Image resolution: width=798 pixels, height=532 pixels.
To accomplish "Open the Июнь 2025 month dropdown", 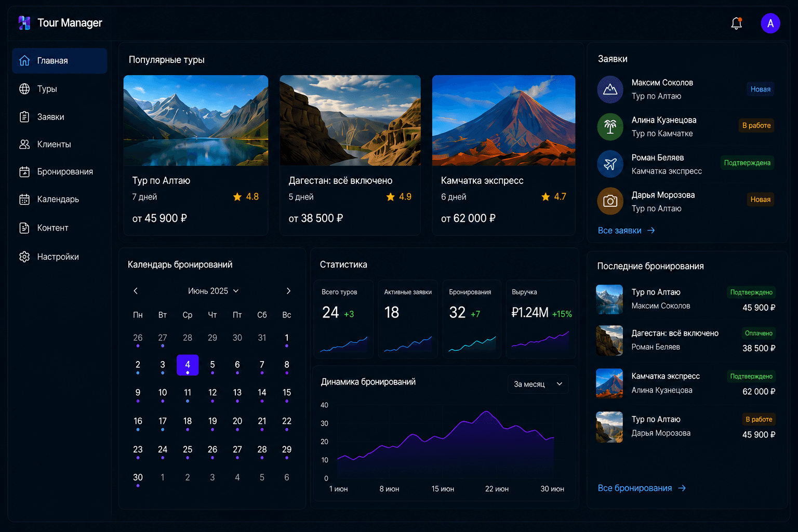I will pos(214,291).
